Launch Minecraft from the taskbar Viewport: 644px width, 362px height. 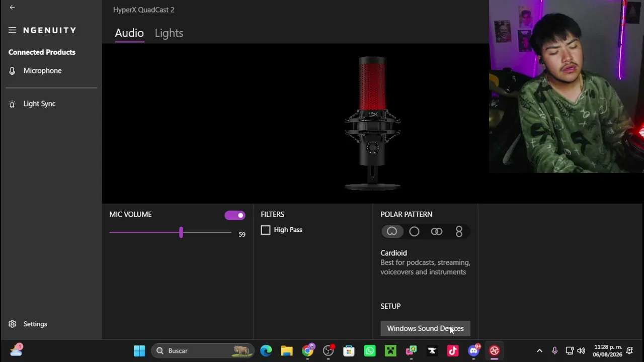[x=390, y=350]
